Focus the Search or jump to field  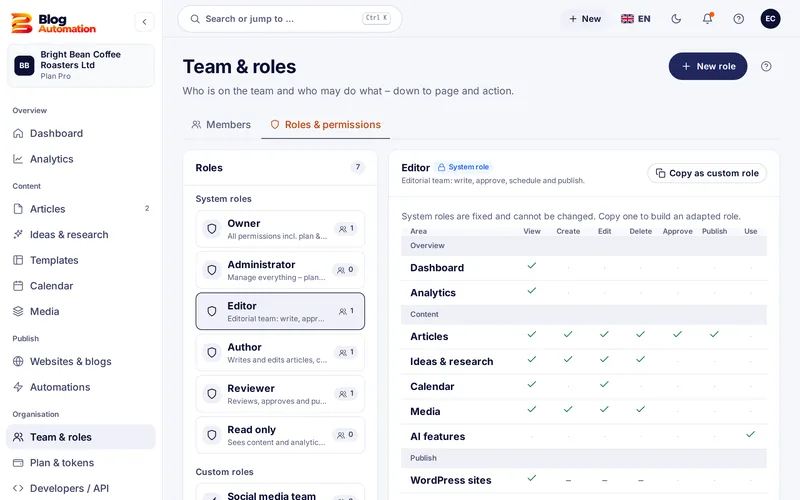click(x=290, y=19)
